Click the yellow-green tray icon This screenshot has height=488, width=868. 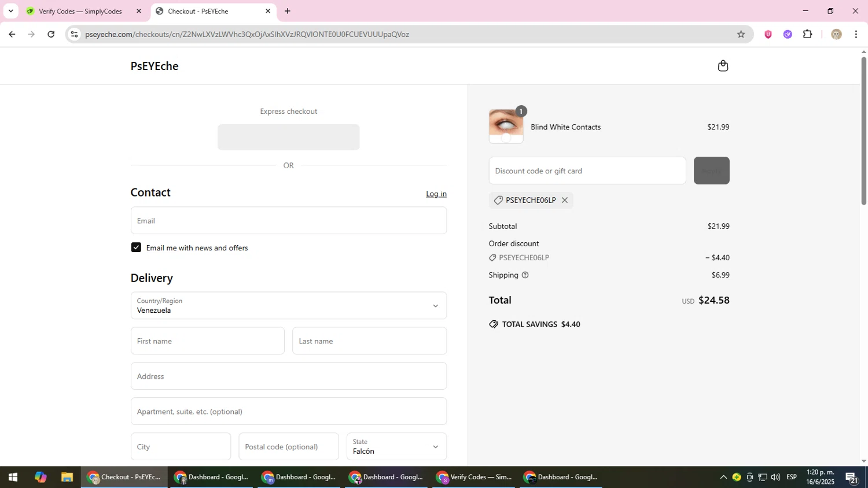pos(737,478)
